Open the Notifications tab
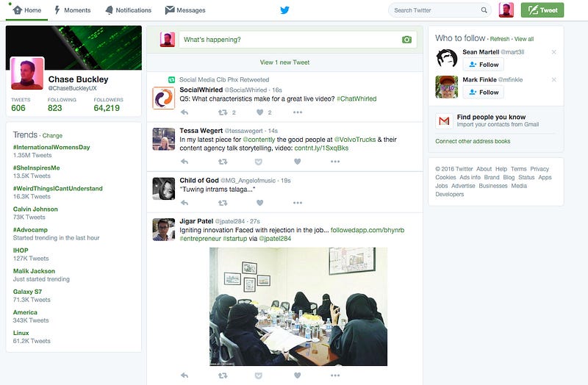Screen dimensions: 588x385 tap(128, 10)
